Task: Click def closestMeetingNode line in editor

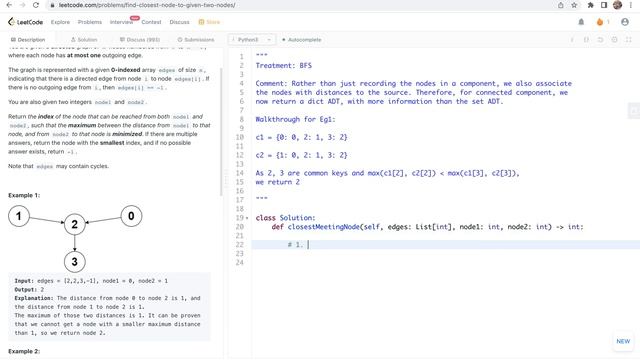Action: 427,227
